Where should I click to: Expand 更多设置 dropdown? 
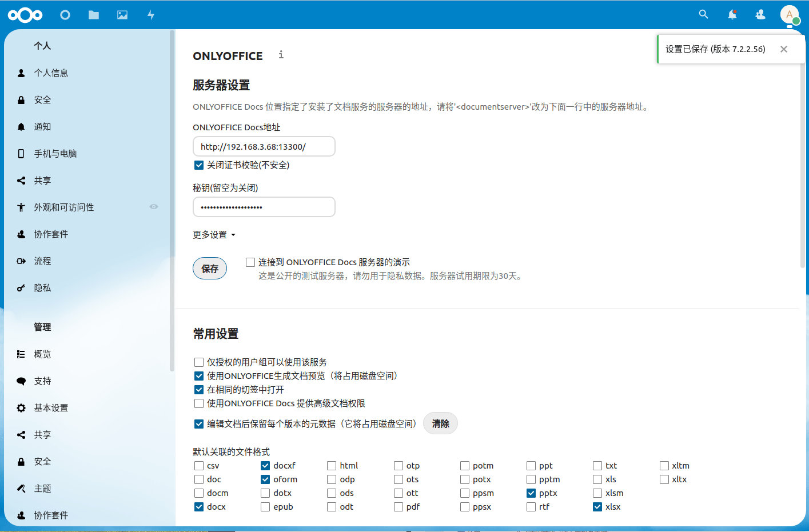[214, 235]
